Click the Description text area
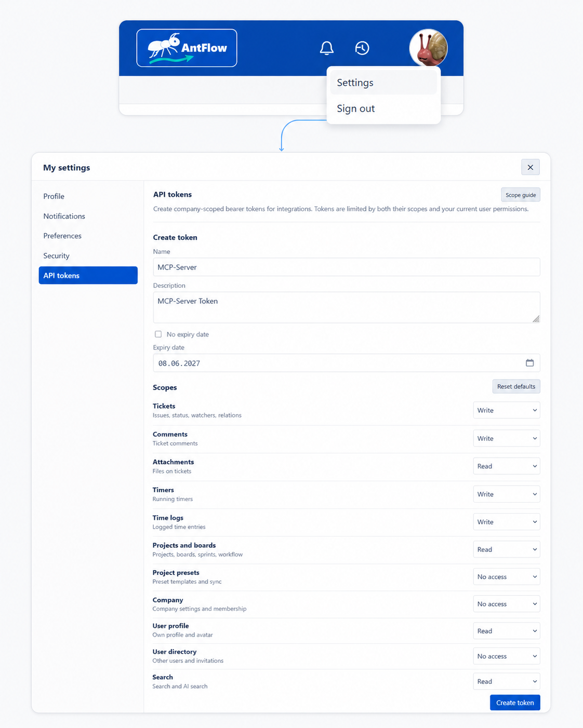Viewport: 583px width, 728px height. 347,307
